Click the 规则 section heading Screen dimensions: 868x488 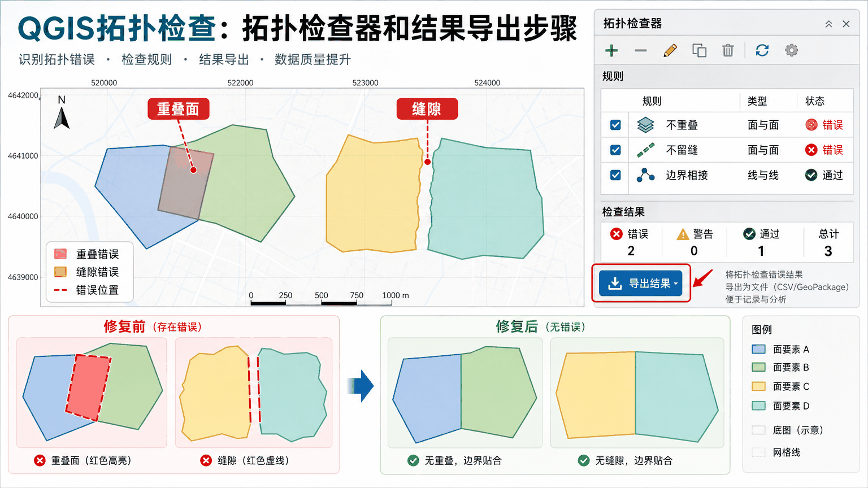click(613, 76)
